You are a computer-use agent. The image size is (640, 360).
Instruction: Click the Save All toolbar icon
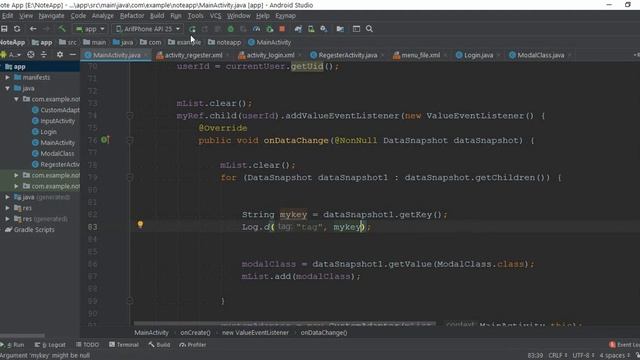4,29
